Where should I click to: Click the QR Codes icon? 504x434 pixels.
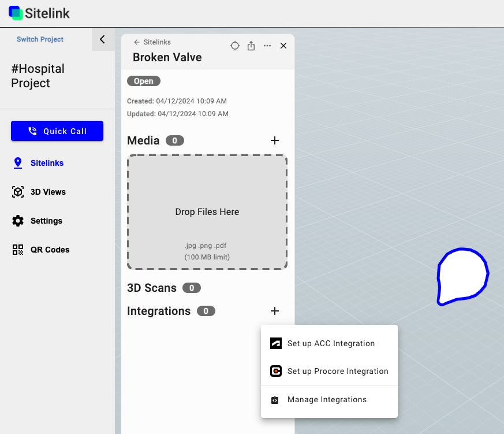point(18,250)
